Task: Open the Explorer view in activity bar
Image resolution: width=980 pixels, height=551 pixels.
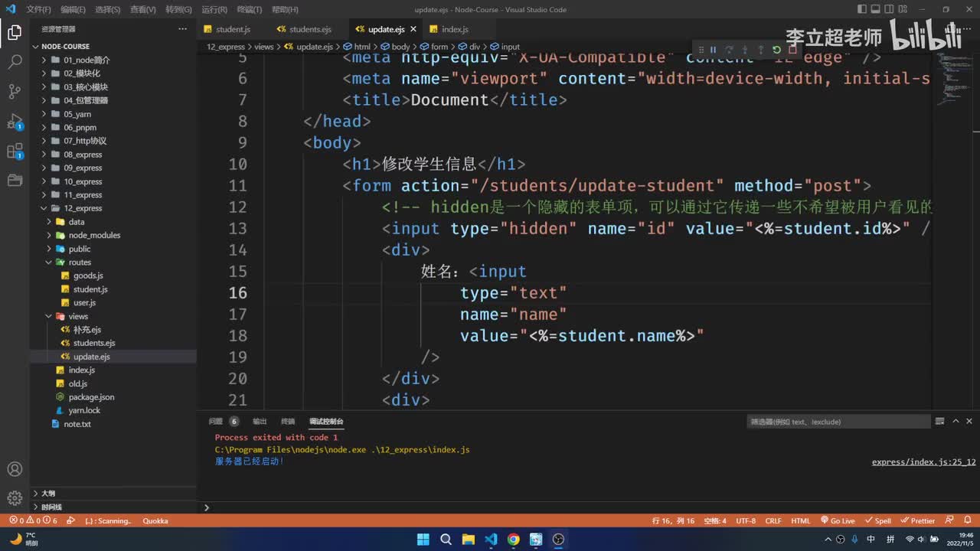Action: [15, 32]
